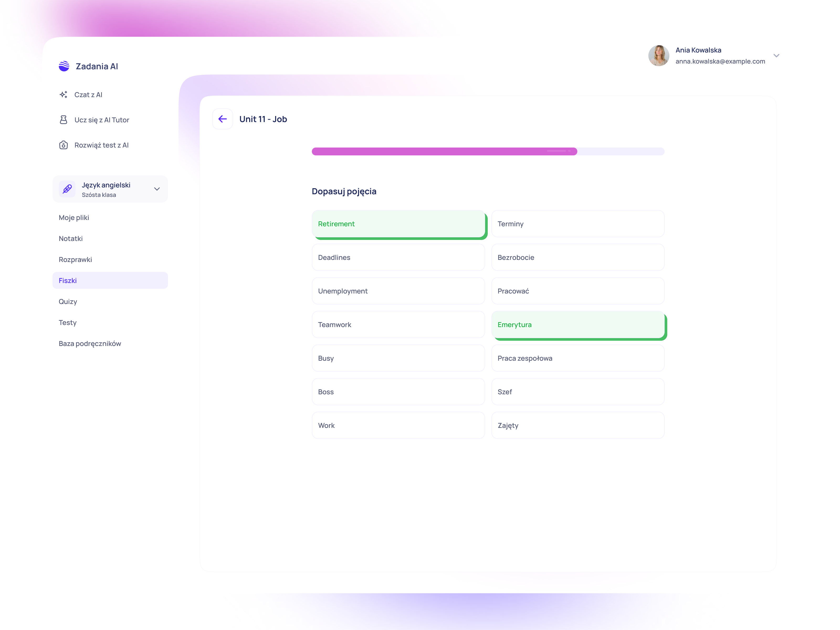Click the back arrow button
The width and height of the screenshot is (840, 630).
click(x=222, y=119)
